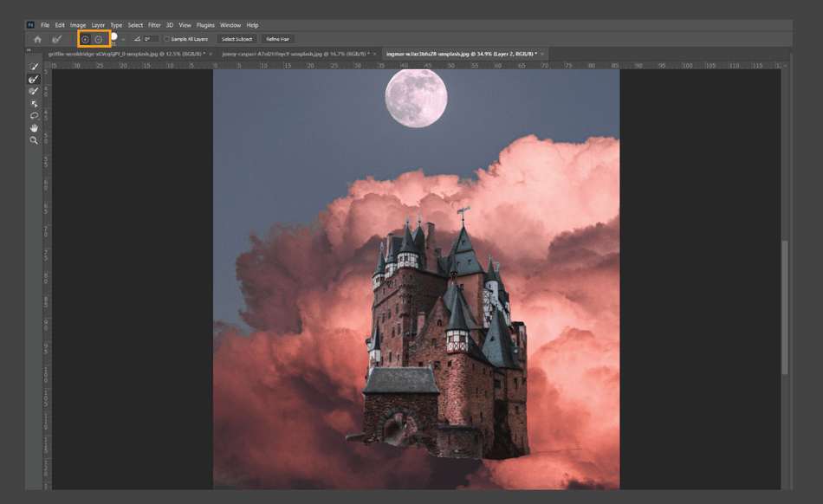Select the Zoom magnifier tool
This screenshot has height=504, width=823.
coord(34,140)
